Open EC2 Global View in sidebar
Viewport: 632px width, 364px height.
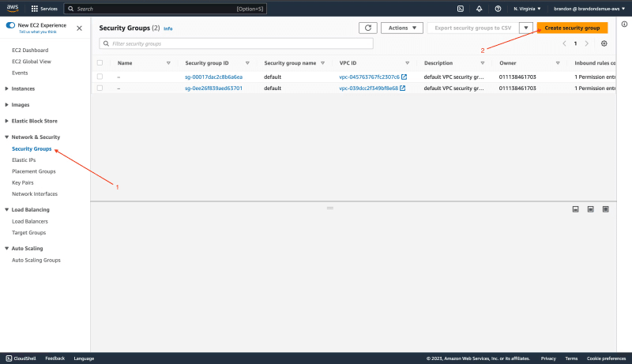pos(32,62)
